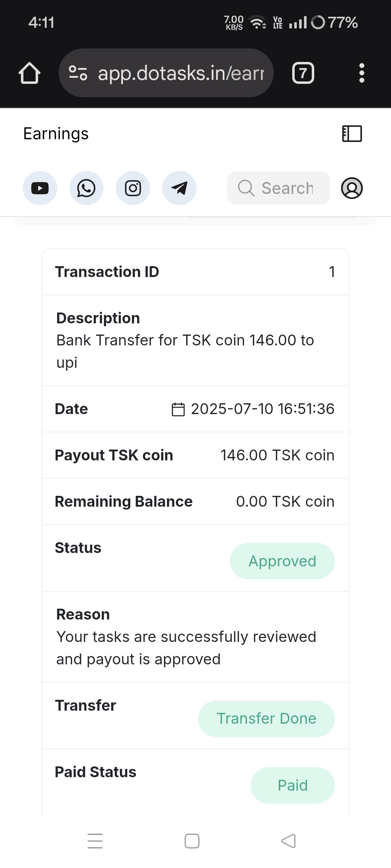Open the browser three-dot menu
The height and width of the screenshot is (868, 391).
click(361, 73)
